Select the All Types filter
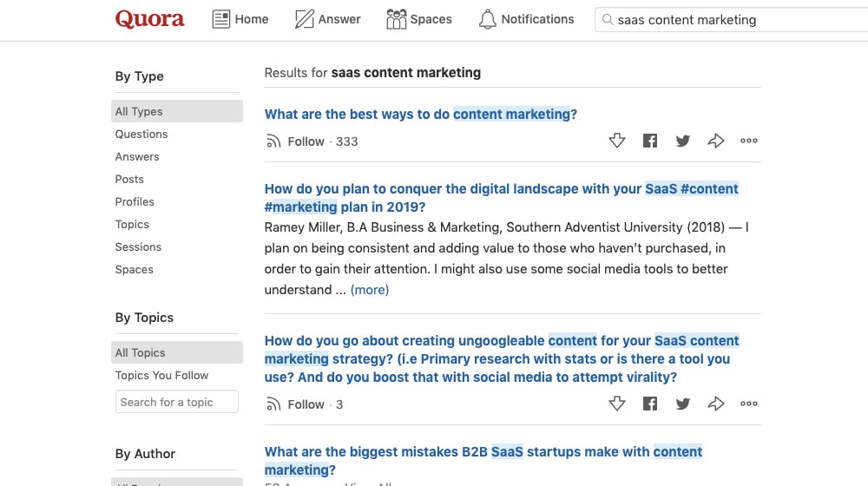Viewport: 868px width, 486px height. (176, 111)
